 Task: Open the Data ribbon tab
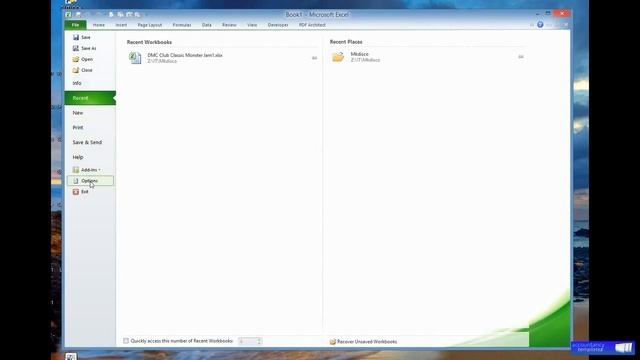click(x=207, y=25)
